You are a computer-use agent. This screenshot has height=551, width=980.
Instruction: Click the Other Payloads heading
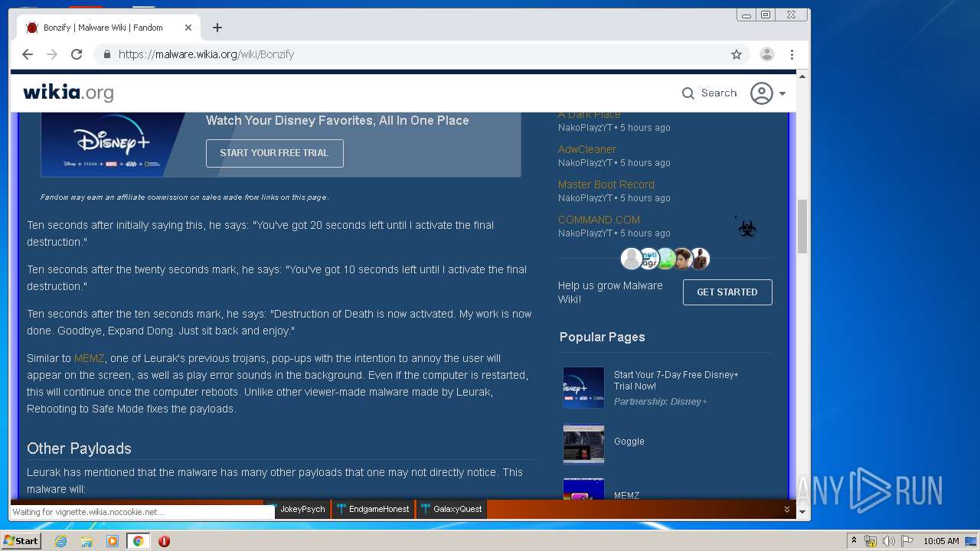coord(79,448)
